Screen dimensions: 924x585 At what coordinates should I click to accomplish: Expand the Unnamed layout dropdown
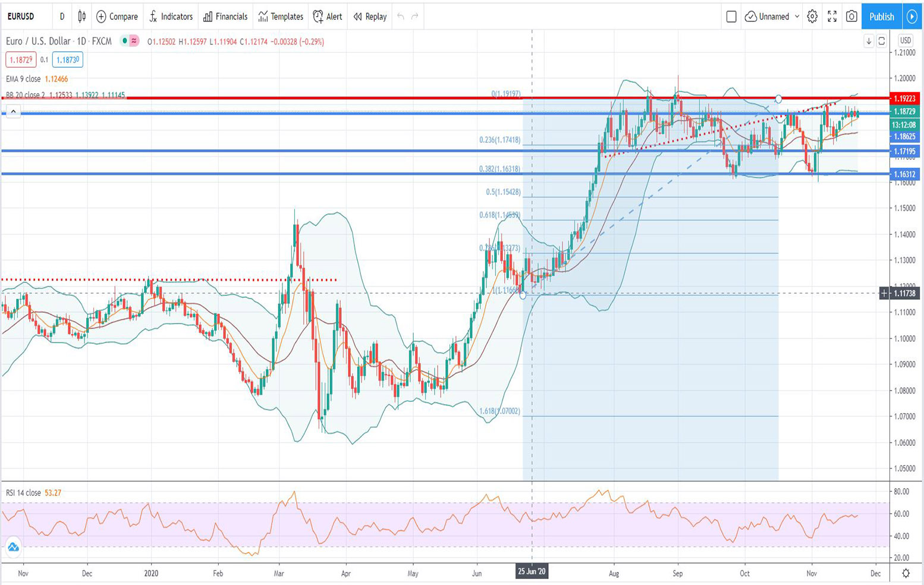tap(797, 17)
